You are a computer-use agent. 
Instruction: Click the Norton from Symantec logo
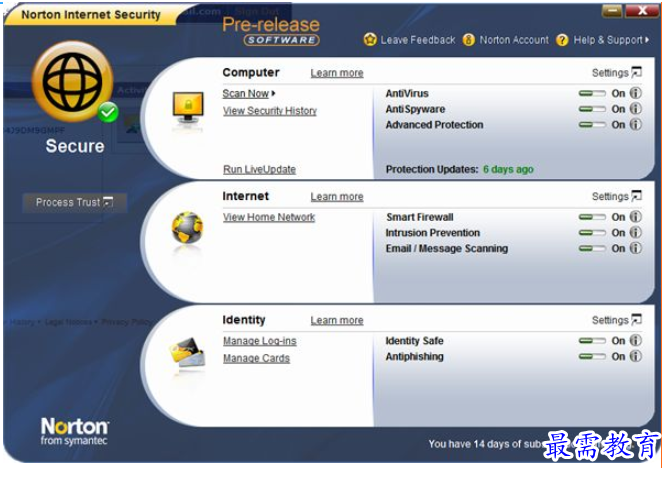[74, 431]
